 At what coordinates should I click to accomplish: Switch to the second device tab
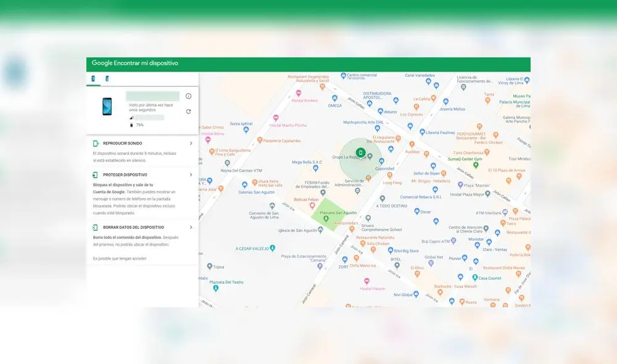point(107,79)
